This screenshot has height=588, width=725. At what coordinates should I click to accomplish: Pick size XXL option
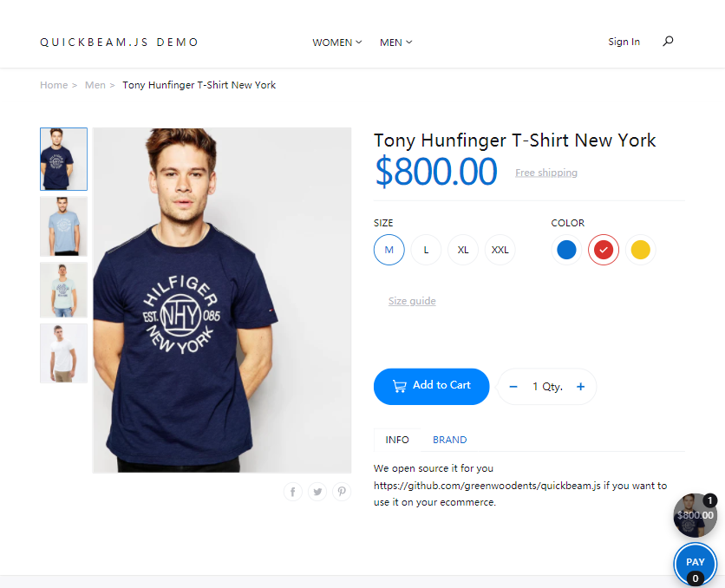coord(500,250)
